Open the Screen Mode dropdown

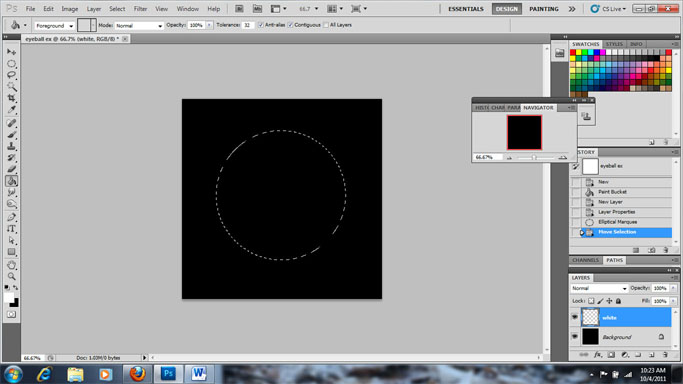[359, 9]
